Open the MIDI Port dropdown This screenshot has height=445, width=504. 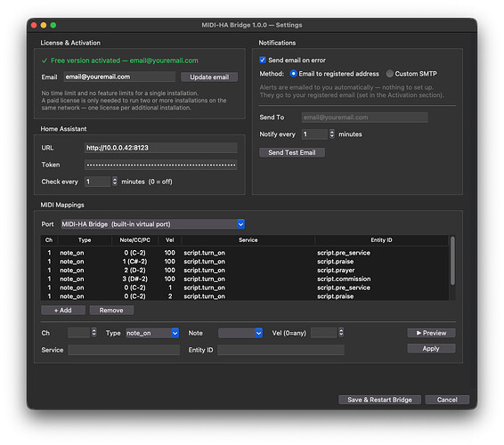pyautogui.click(x=153, y=224)
